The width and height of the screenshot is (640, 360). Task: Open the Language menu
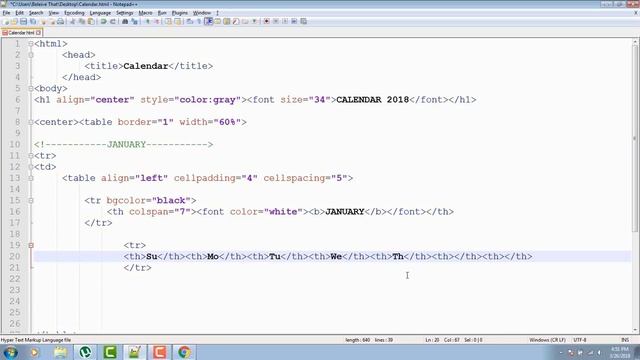100,13
